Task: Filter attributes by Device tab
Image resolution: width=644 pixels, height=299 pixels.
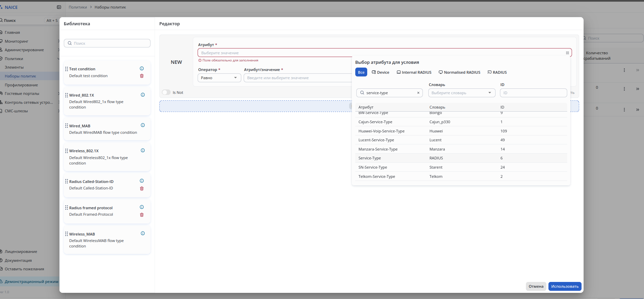Action: coord(381,72)
